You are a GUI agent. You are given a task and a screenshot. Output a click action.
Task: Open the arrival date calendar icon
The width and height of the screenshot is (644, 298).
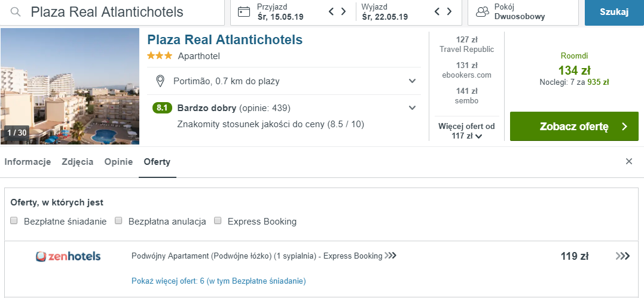click(x=244, y=12)
